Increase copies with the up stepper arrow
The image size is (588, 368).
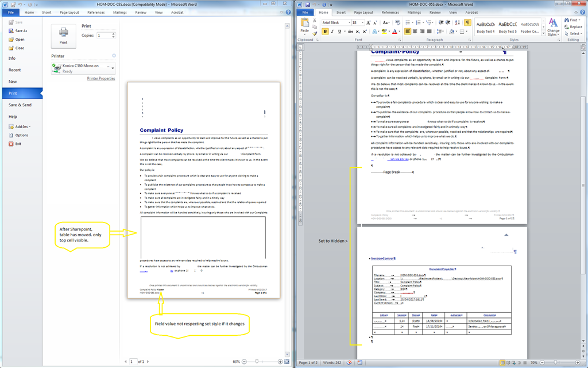click(x=113, y=34)
